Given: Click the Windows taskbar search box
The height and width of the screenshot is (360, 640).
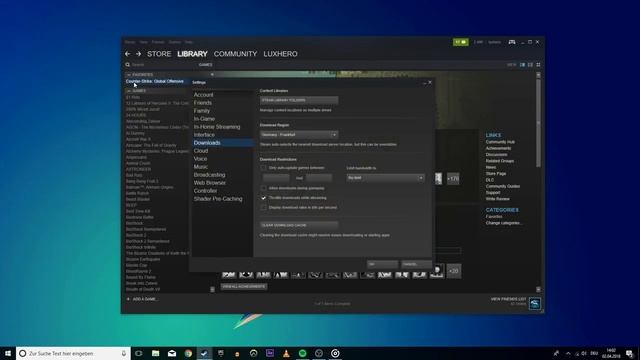Looking at the screenshot, I should point(73,353).
